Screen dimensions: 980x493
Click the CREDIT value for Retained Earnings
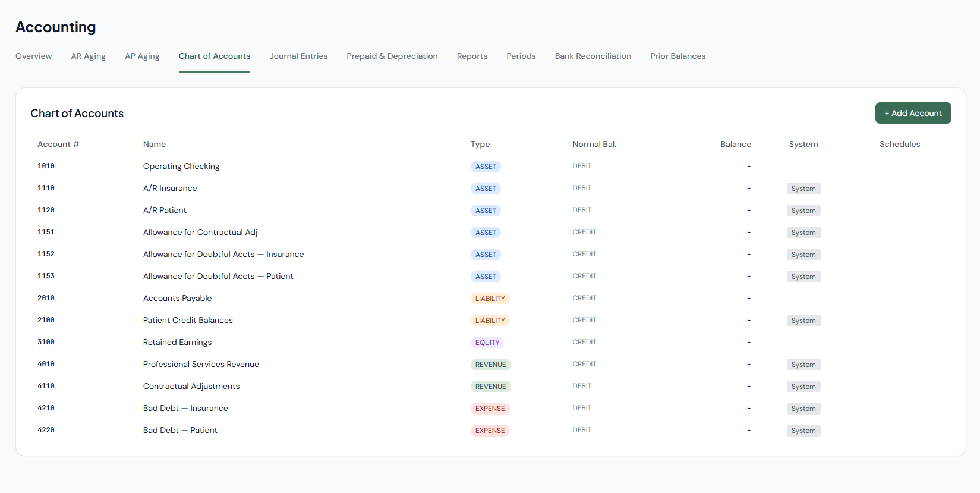coord(584,342)
